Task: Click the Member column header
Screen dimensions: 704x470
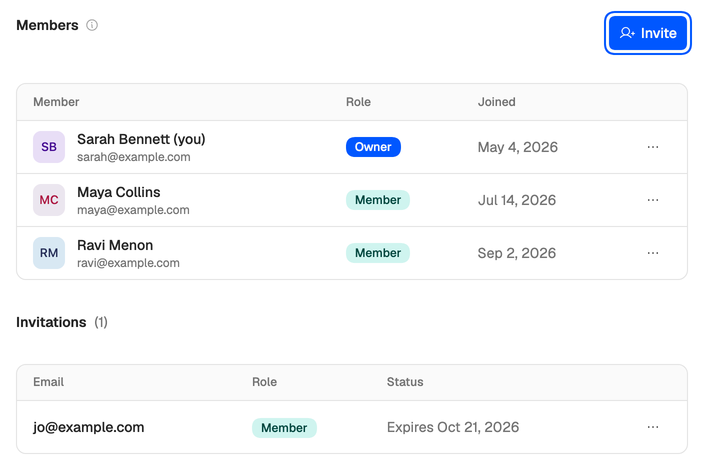Action: (x=56, y=102)
